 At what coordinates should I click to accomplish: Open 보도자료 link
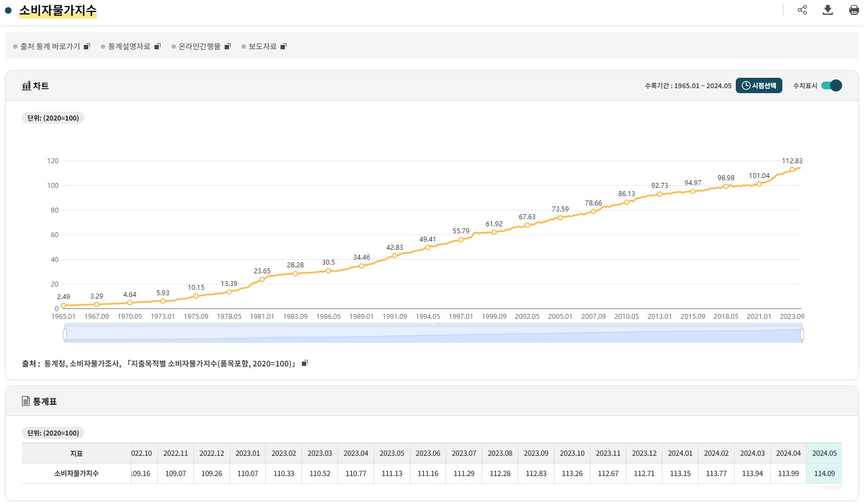[262, 47]
